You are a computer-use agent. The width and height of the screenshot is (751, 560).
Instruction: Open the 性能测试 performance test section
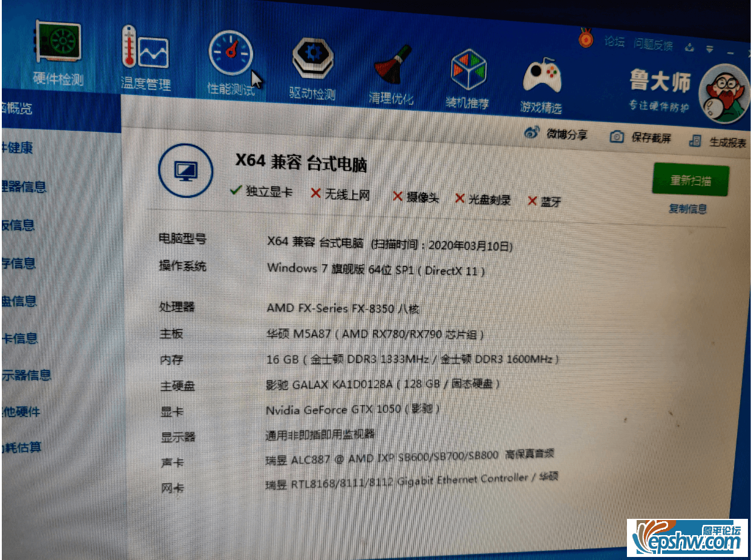pyautogui.click(x=231, y=63)
